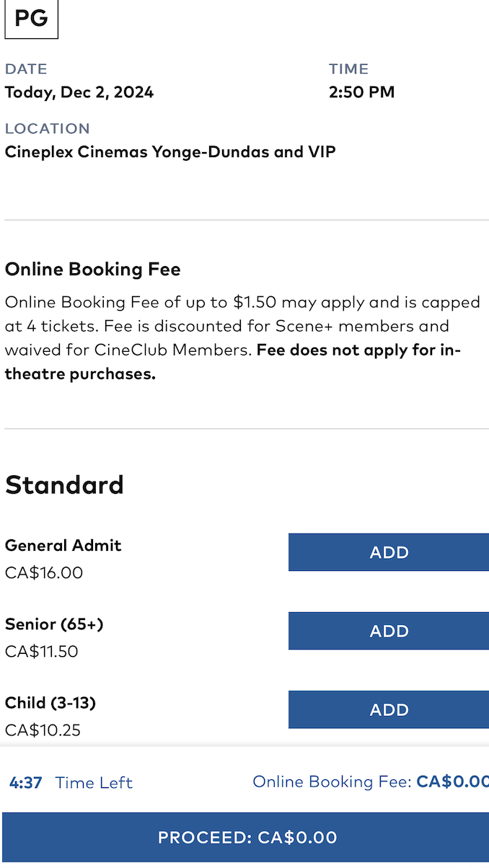
Task: Click the CA$10.25 price
Action: tap(43, 730)
